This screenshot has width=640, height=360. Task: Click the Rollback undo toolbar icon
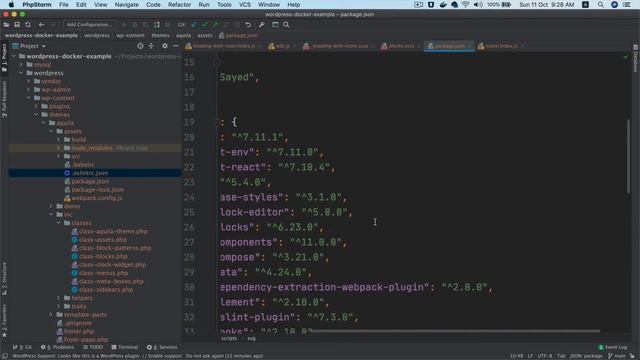pos(248,25)
